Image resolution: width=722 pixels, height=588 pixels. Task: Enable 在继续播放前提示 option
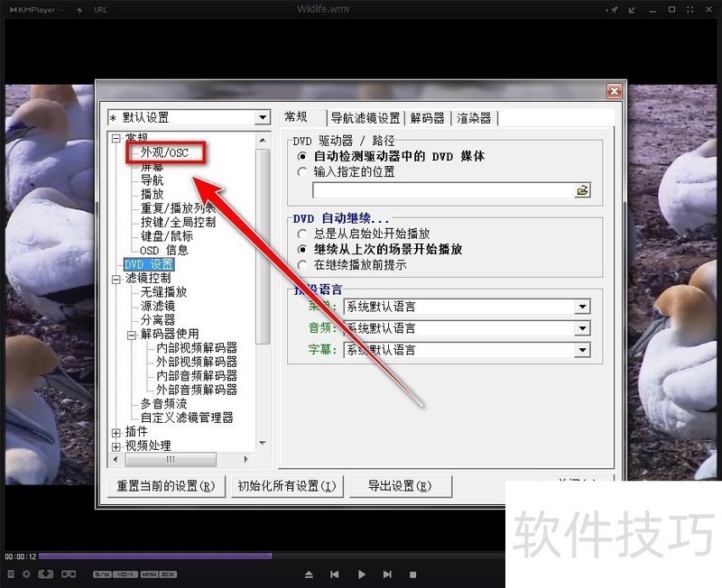click(x=302, y=264)
